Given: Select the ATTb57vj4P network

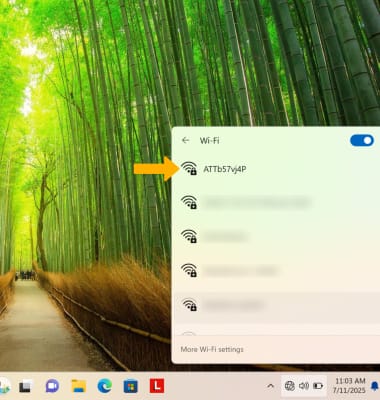Looking at the screenshot, I should tap(276, 169).
